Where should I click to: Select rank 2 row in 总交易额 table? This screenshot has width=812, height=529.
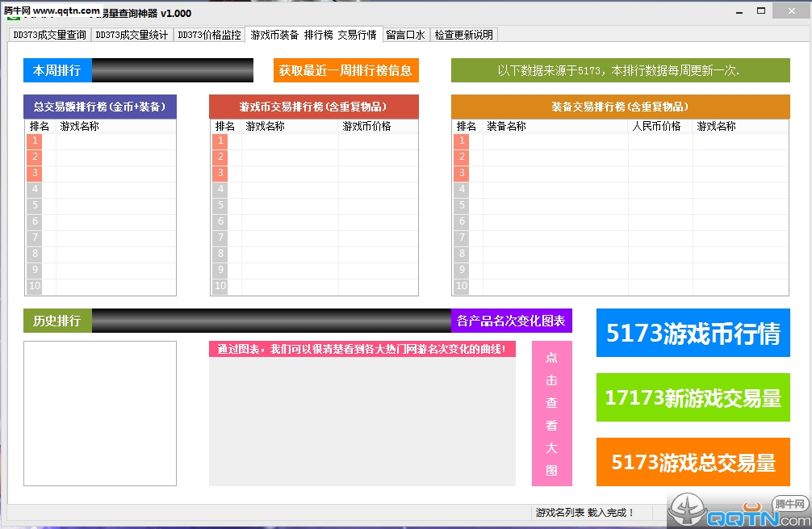100,157
